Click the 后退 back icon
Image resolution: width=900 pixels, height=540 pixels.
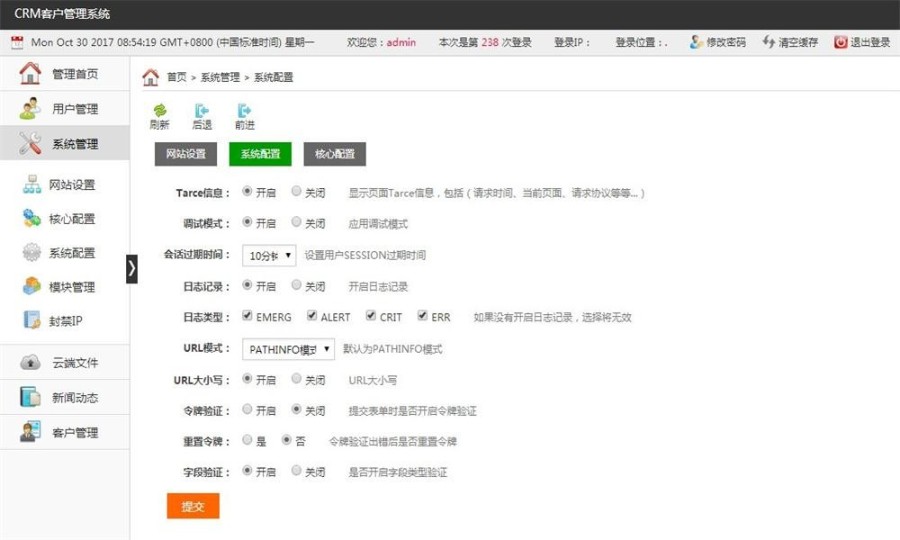pyautogui.click(x=202, y=111)
